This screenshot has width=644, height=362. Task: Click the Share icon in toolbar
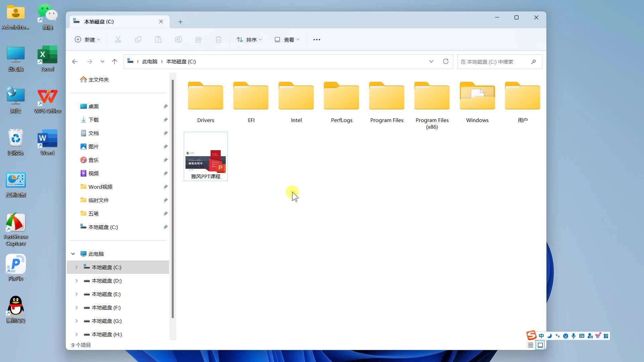pyautogui.click(x=198, y=40)
